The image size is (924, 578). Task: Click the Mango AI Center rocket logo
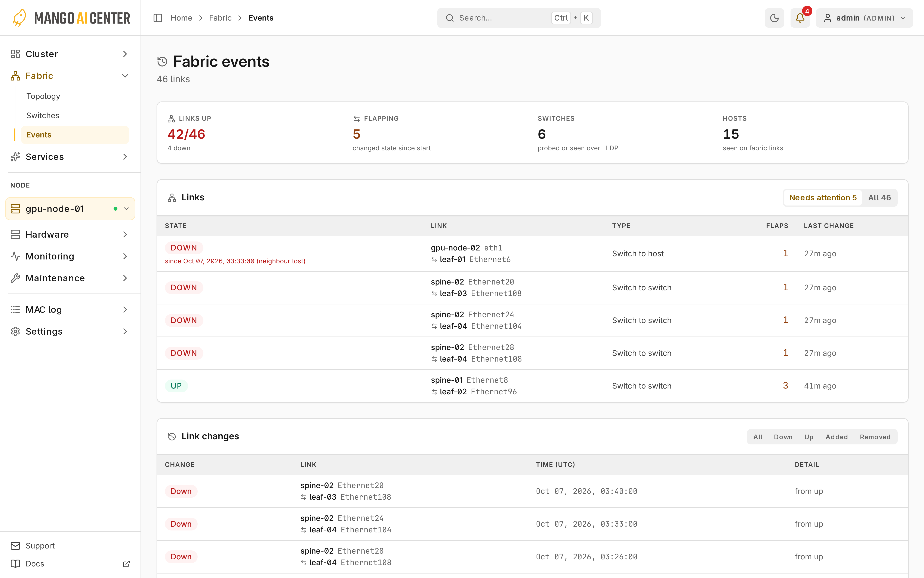click(x=19, y=18)
